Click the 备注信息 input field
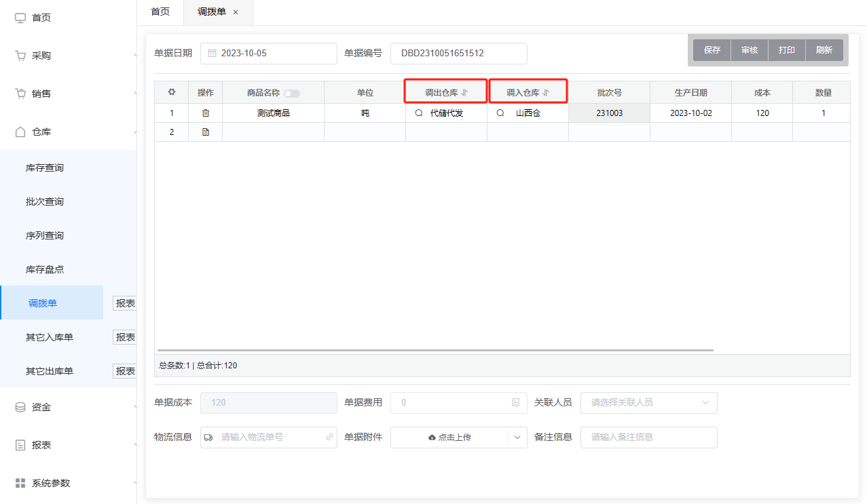The width and height of the screenshot is (867, 504). 648,438
